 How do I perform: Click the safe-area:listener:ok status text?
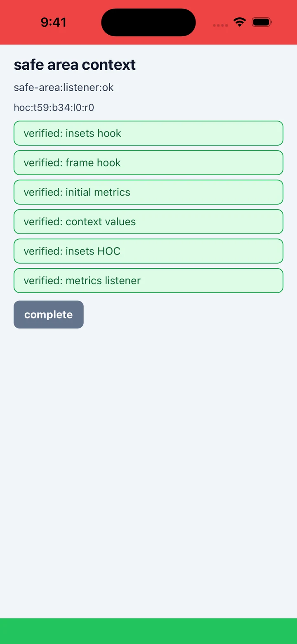(x=64, y=87)
